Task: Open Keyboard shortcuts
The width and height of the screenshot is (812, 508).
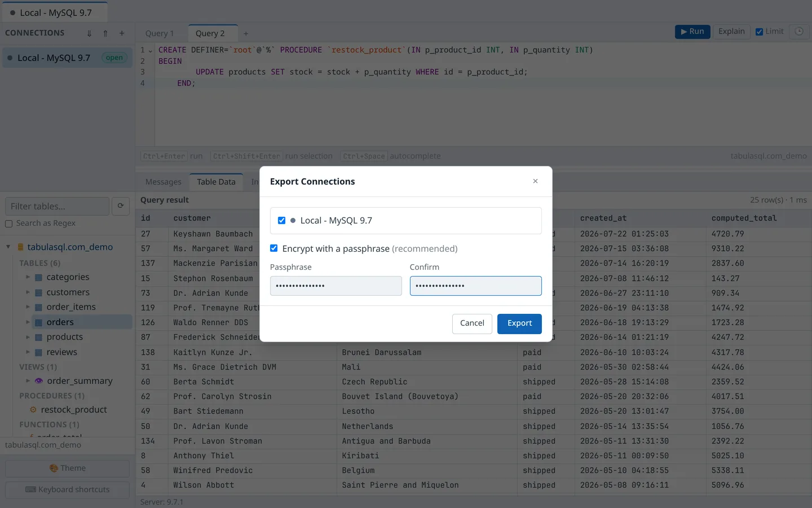Action: [68, 490]
